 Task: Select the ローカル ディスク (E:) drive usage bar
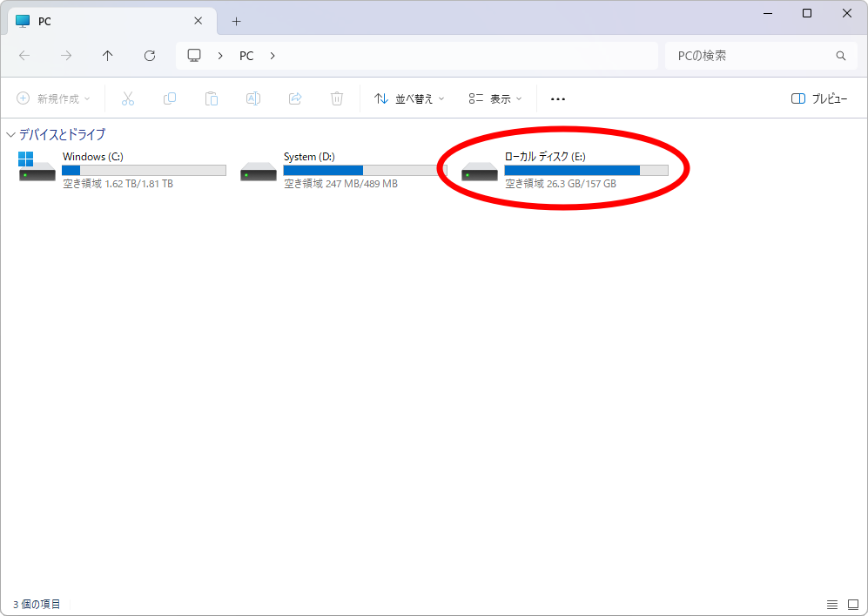point(586,171)
